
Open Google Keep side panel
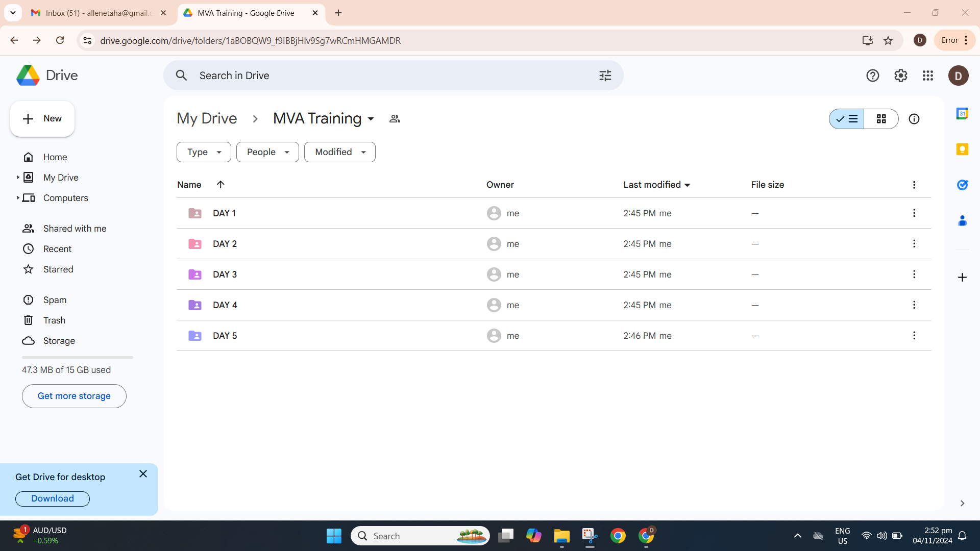pyautogui.click(x=962, y=149)
